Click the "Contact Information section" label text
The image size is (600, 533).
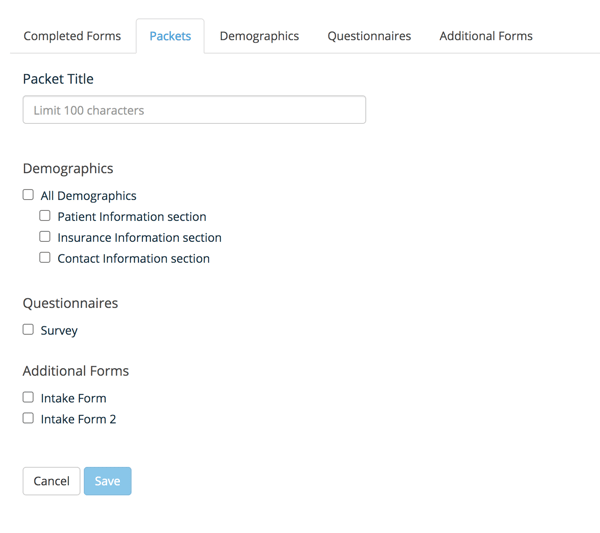(x=133, y=259)
